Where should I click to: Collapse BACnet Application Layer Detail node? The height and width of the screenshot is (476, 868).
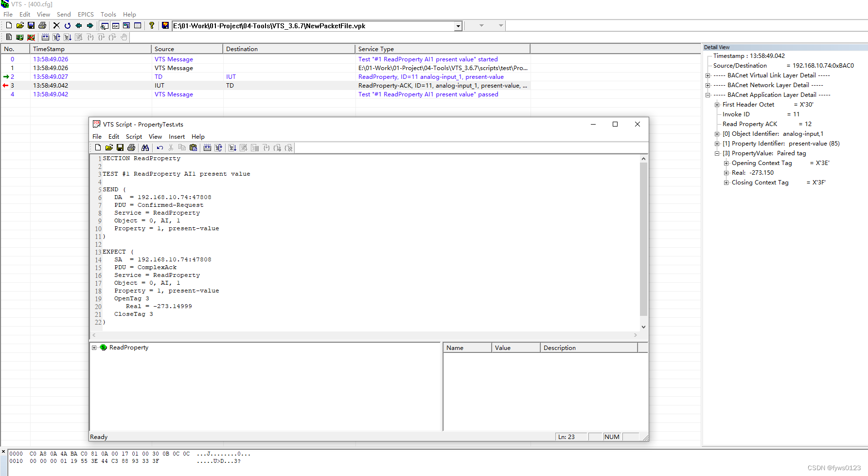point(708,95)
